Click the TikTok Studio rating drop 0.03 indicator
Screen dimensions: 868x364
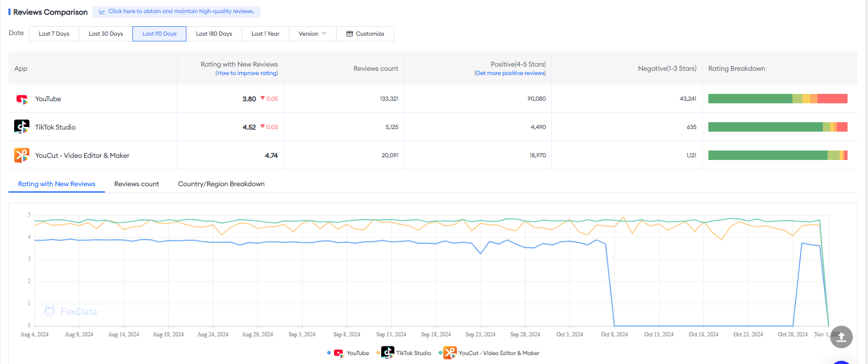[x=269, y=127]
